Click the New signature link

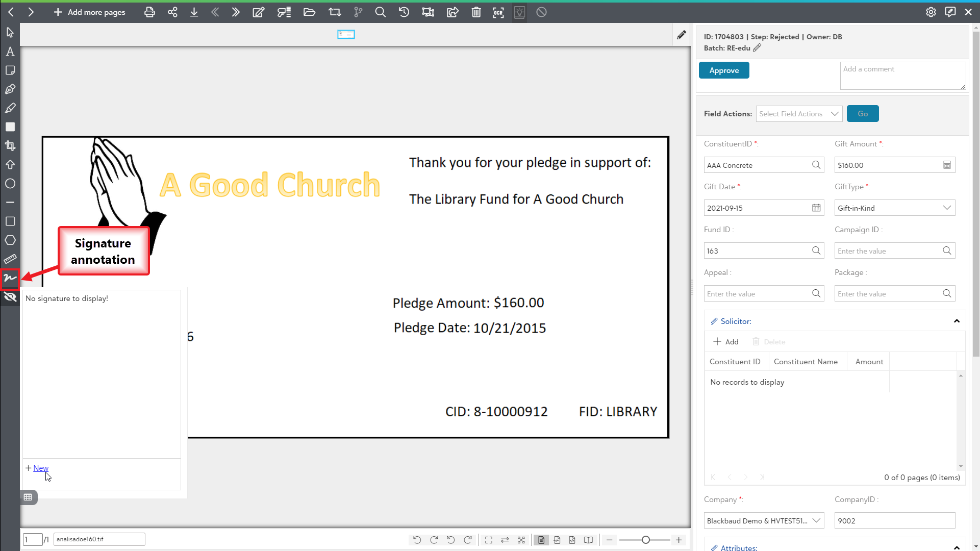(x=41, y=468)
